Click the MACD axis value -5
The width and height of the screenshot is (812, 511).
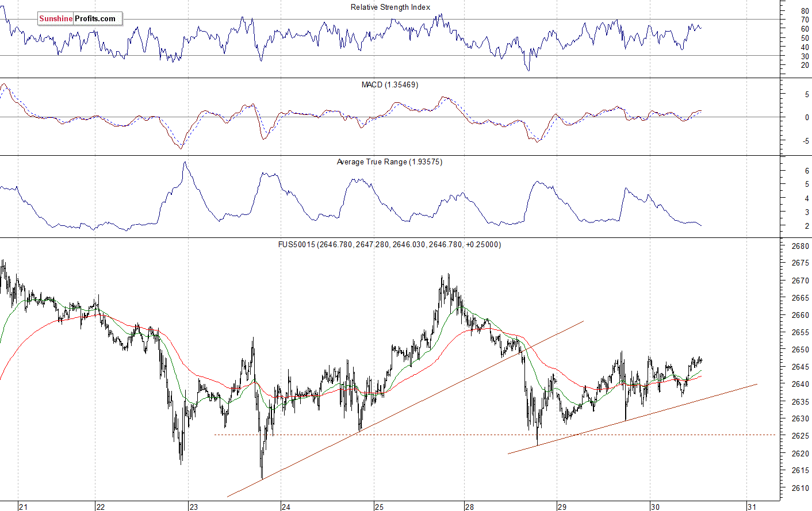806,141
